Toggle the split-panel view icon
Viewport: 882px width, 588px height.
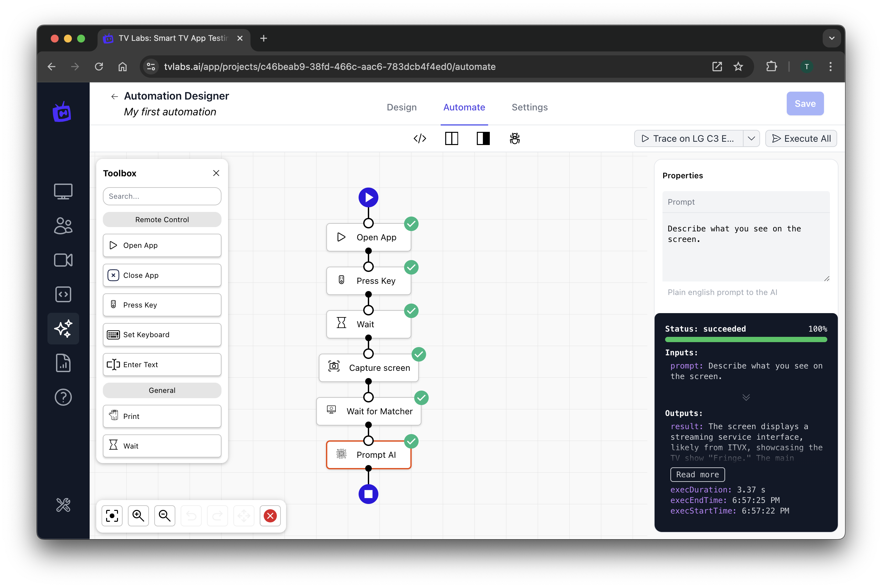coord(452,138)
